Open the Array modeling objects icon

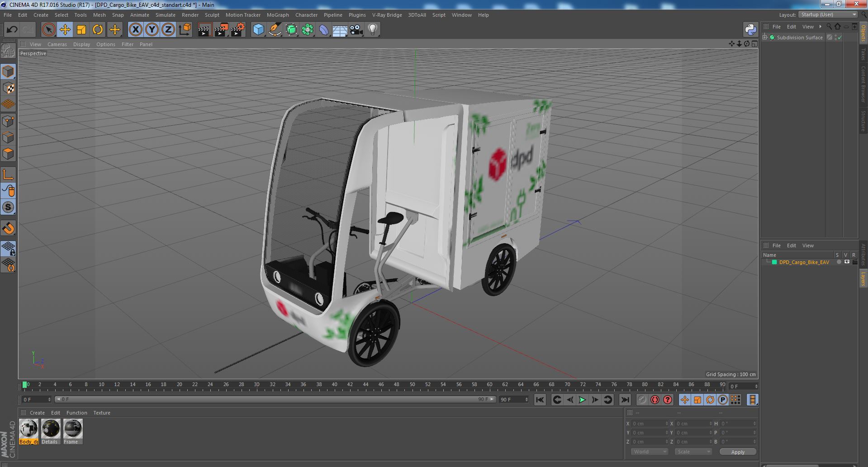click(308, 30)
